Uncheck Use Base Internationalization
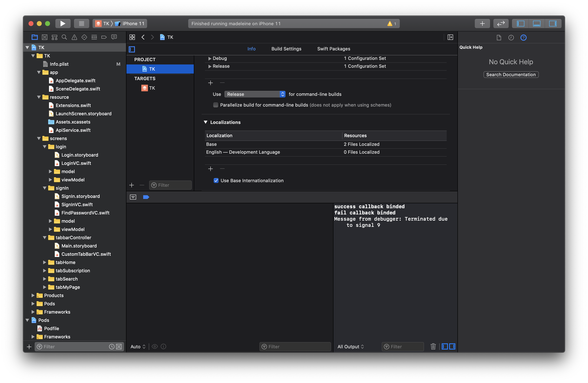This screenshot has width=588, height=383. [216, 181]
